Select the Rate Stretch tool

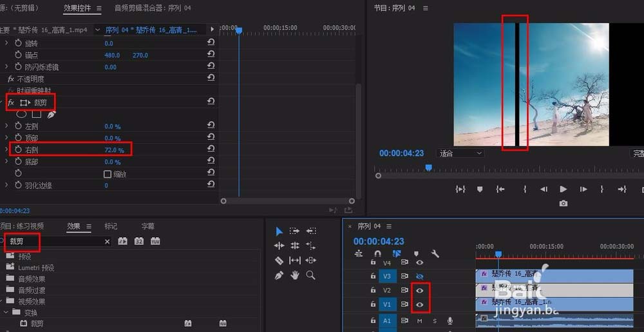(x=311, y=246)
